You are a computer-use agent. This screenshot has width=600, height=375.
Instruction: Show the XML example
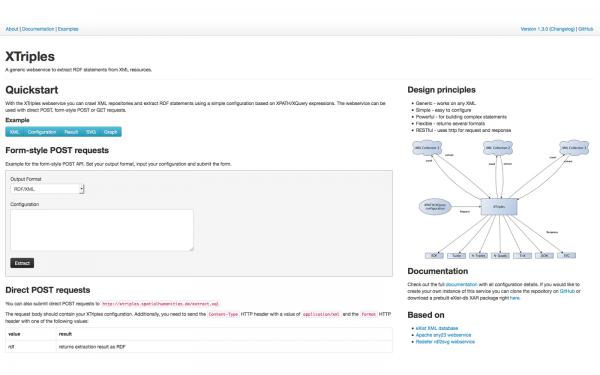coord(15,132)
